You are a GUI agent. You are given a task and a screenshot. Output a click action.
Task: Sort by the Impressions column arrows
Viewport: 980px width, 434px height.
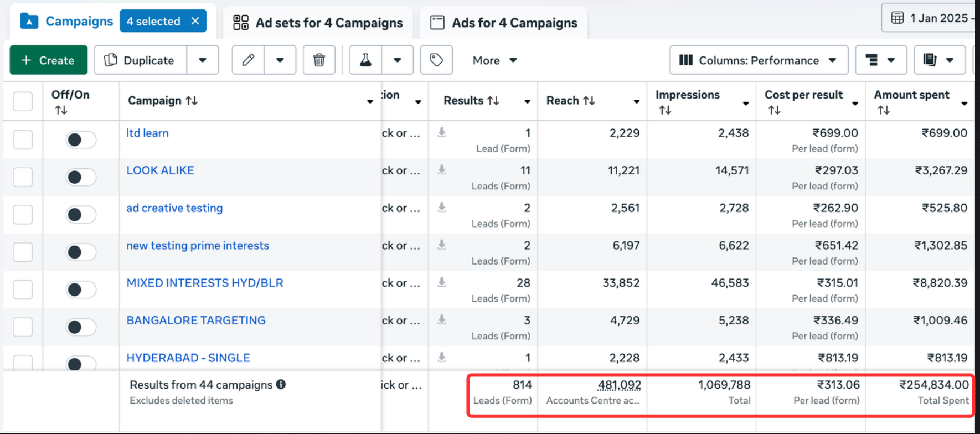(x=665, y=110)
